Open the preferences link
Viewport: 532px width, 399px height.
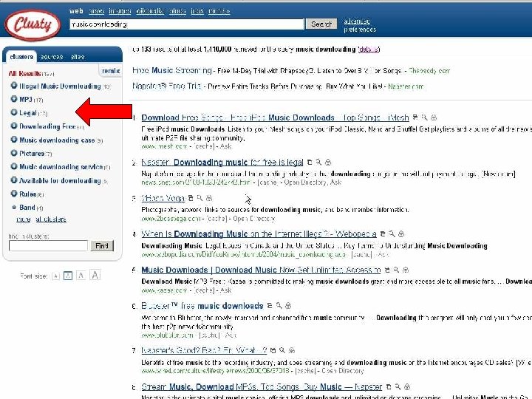click(360, 30)
